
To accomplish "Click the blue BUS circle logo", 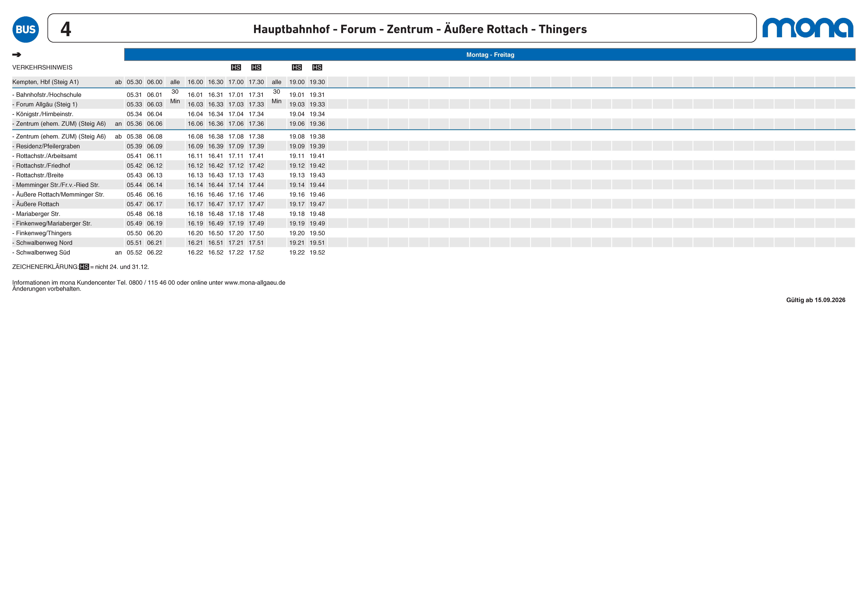I will tap(26, 30).
